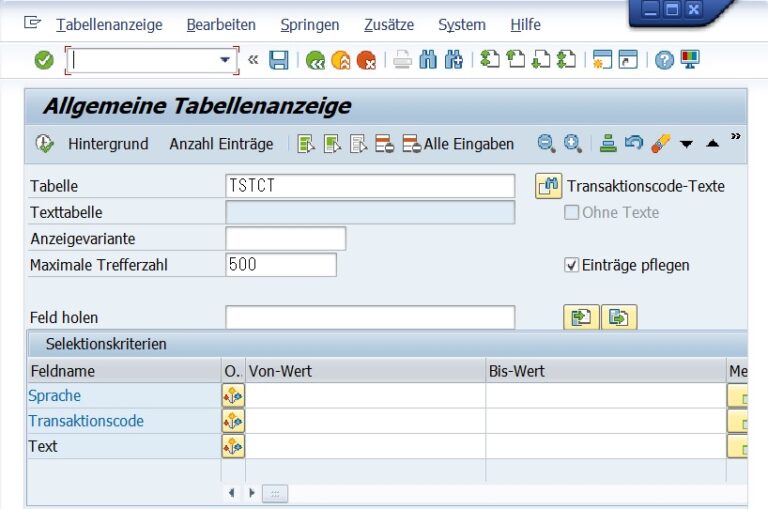Click Von-Wert cell for Sprache
Screen dimensions: 768x509
pos(365,396)
